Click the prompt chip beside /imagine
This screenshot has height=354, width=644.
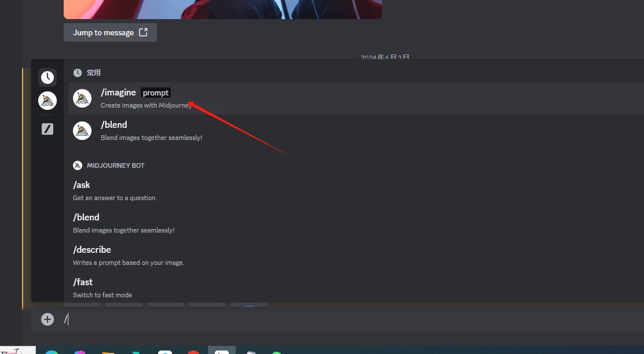coord(156,93)
